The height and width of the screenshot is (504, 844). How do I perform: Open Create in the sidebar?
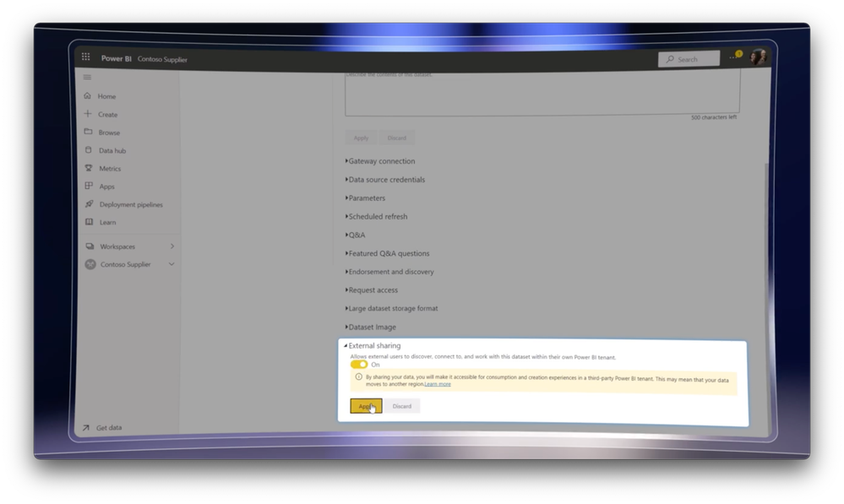point(107,115)
